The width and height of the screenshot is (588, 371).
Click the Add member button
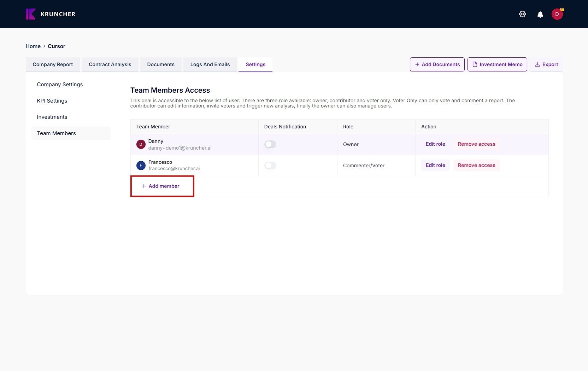tap(160, 186)
